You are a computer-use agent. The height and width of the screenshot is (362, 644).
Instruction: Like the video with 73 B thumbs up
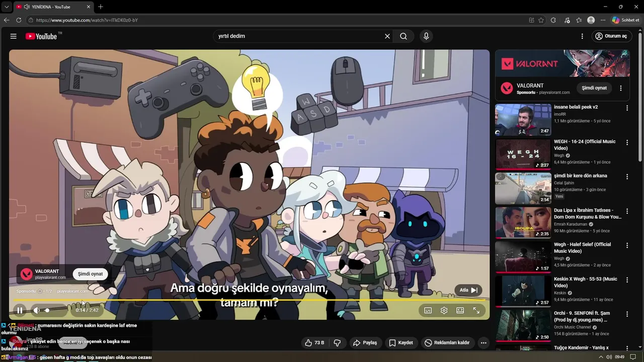pos(314,343)
